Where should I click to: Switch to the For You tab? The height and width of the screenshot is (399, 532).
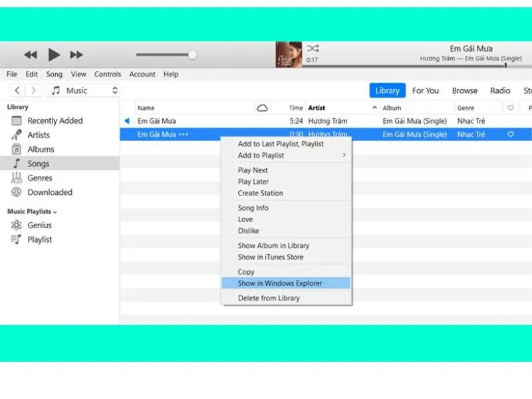[426, 90]
